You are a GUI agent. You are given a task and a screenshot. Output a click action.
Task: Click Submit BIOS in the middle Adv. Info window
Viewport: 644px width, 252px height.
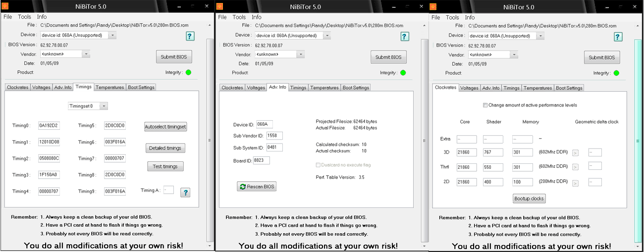click(389, 57)
